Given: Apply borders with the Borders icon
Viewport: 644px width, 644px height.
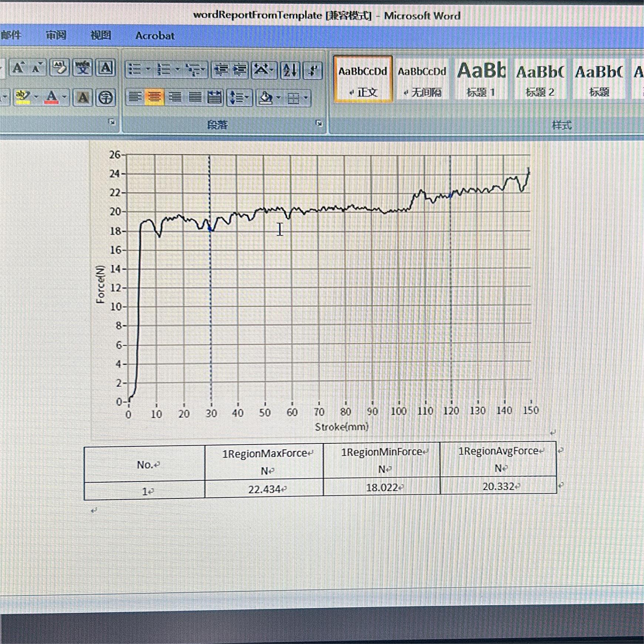Looking at the screenshot, I should 294,98.
